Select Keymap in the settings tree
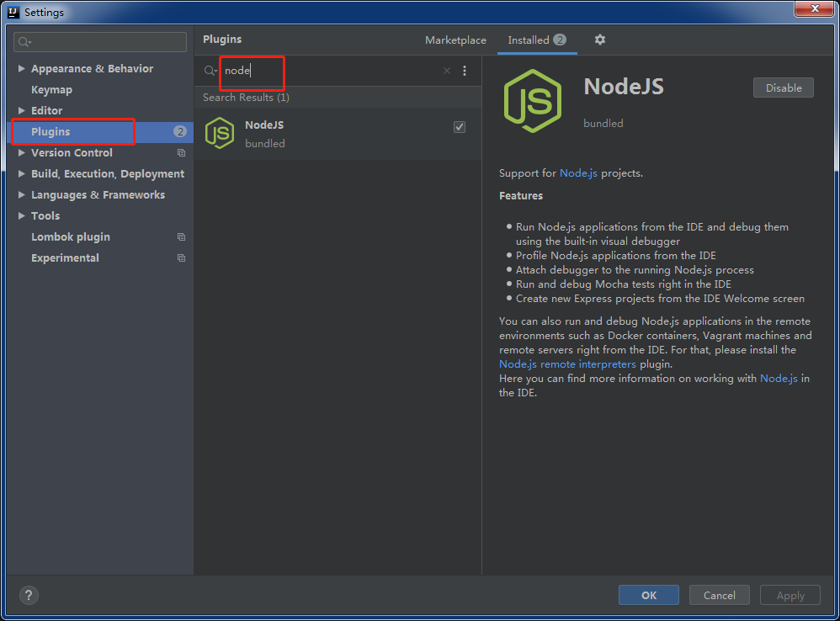 (x=51, y=90)
